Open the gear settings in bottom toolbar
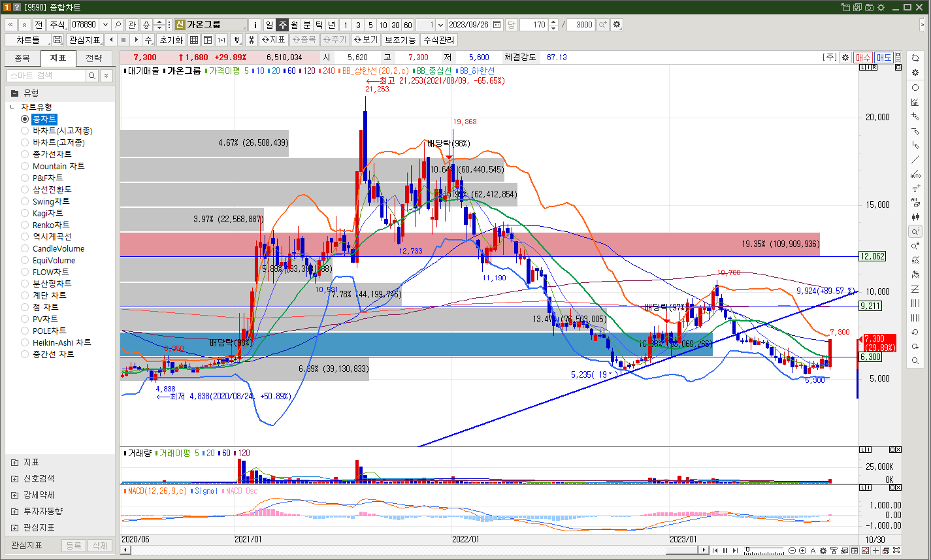 (823, 551)
